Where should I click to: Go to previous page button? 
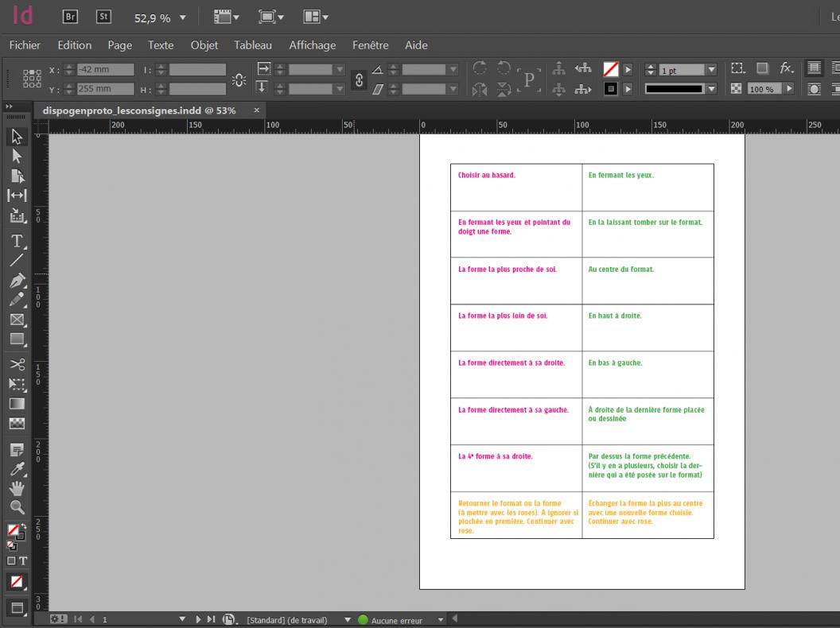92,619
